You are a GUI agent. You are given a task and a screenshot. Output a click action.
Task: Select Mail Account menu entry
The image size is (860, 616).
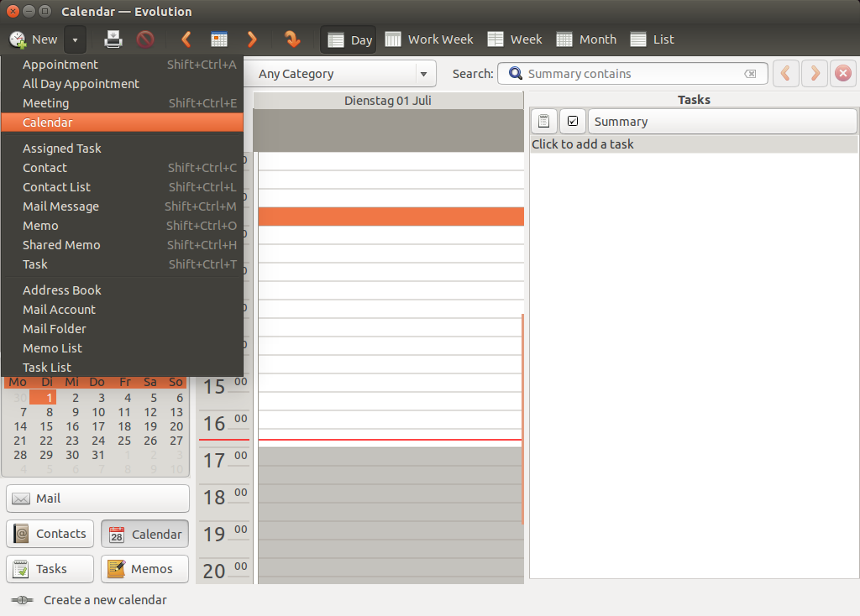pyautogui.click(x=122, y=310)
